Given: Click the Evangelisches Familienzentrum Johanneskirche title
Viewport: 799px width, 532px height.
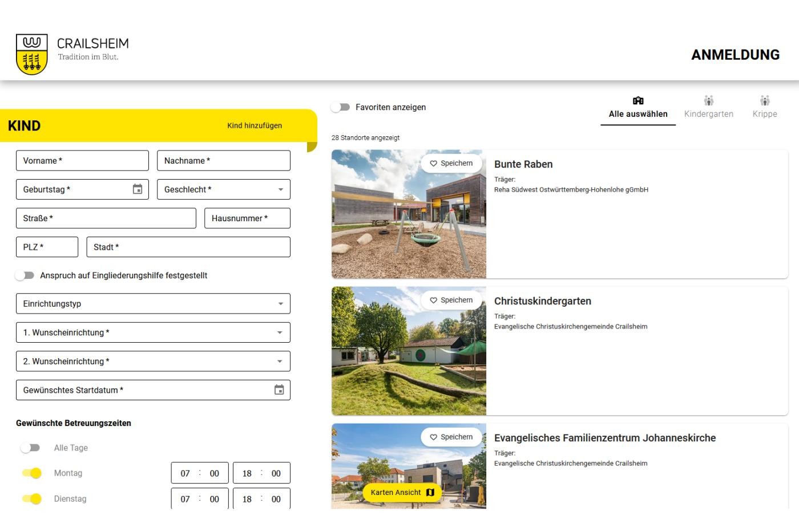Looking at the screenshot, I should click(x=605, y=438).
